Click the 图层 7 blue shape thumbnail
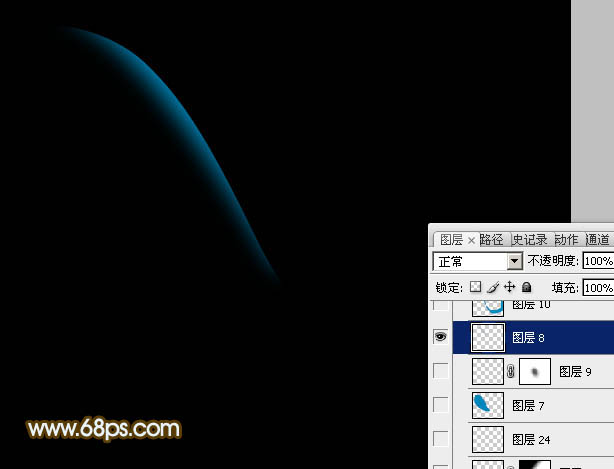614x469 pixels. point(487,405)
